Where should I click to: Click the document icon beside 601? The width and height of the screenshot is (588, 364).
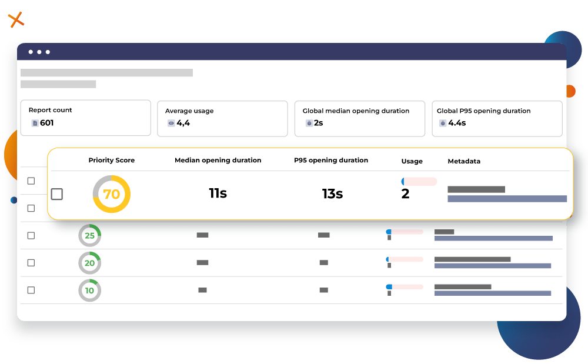[x=35, y=123]
